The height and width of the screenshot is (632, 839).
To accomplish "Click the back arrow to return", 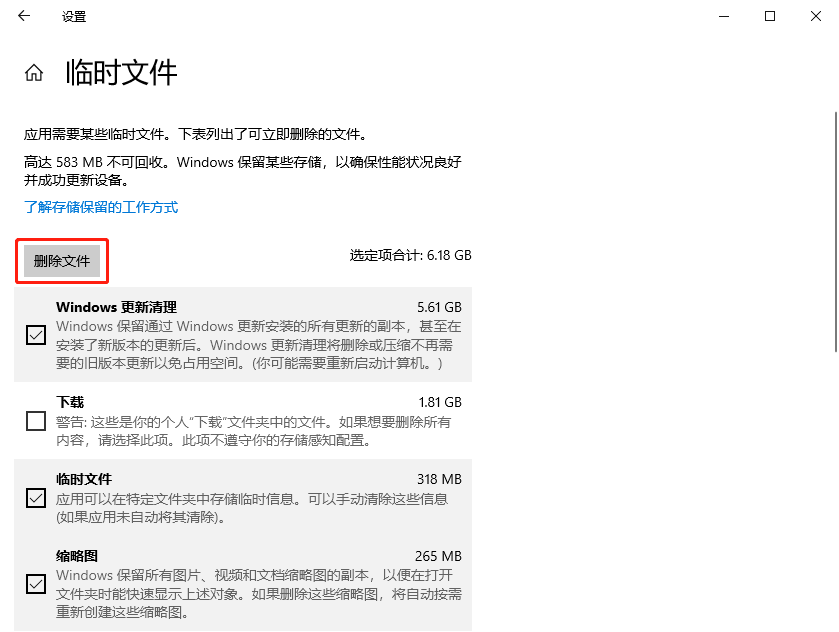I will [23, 16].
